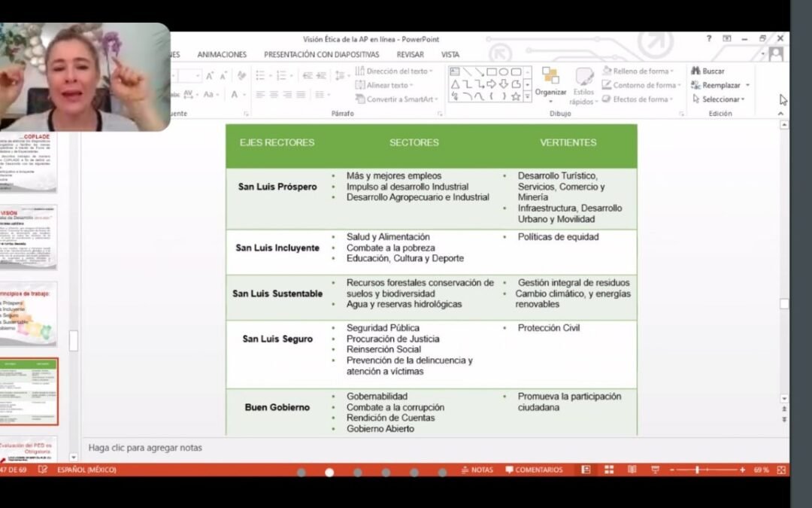Increase font size with the larger A icon
Screen dimensions: 812x508
point(209,76)
